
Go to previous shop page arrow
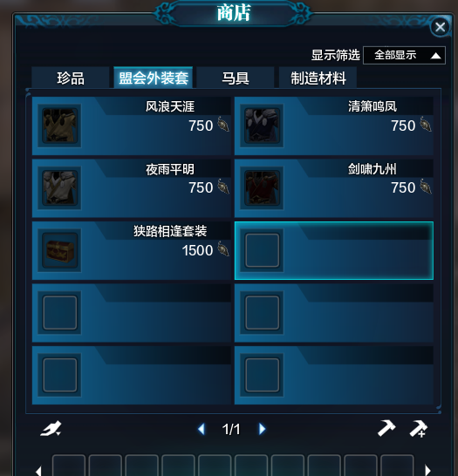point(202,429)
